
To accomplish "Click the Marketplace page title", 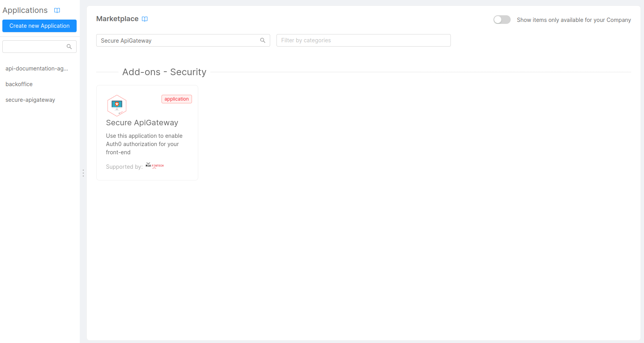I will (117, 19).
